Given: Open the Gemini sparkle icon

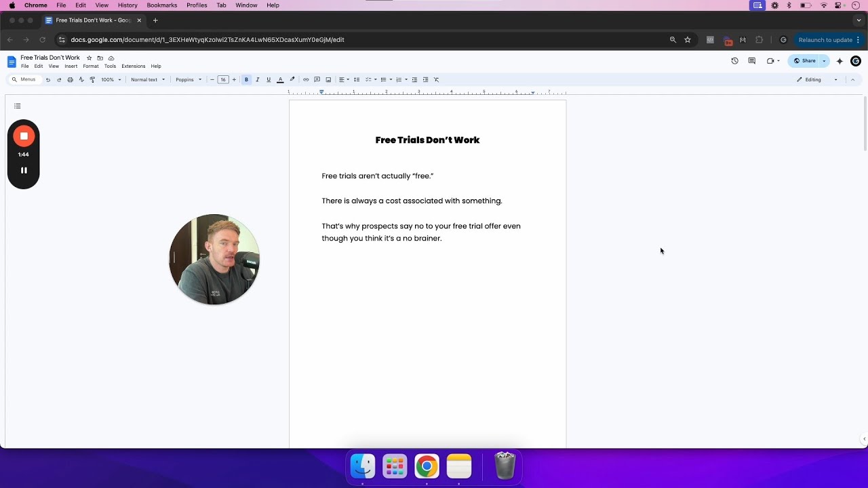Looking at the screenshot, I should coord(840,61).
